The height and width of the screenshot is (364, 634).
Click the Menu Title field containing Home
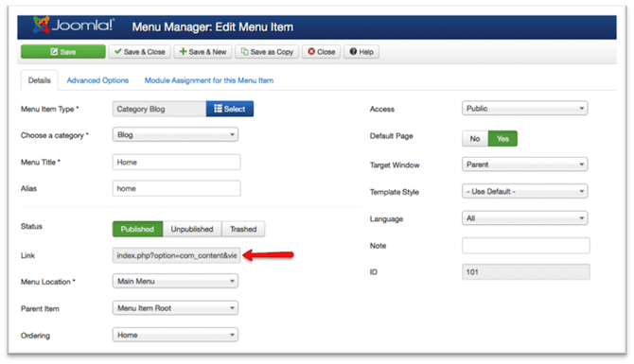tap(176, 162)
